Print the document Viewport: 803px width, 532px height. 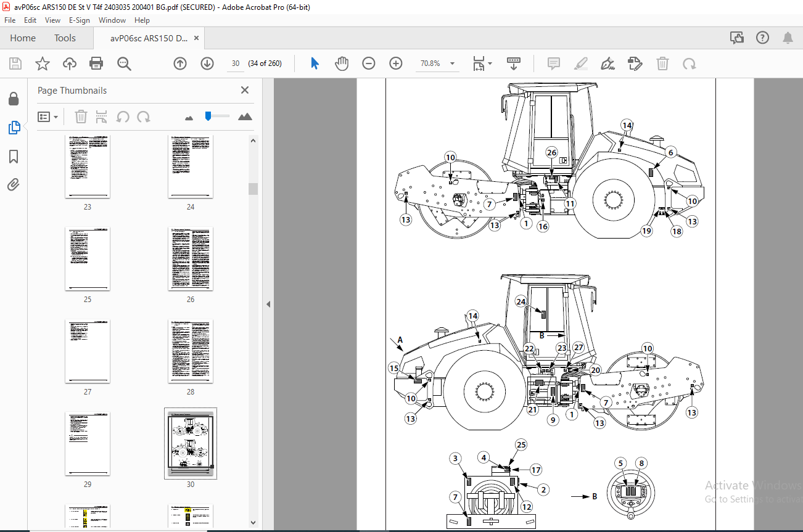pyautogui.click(x=96, y=63)
